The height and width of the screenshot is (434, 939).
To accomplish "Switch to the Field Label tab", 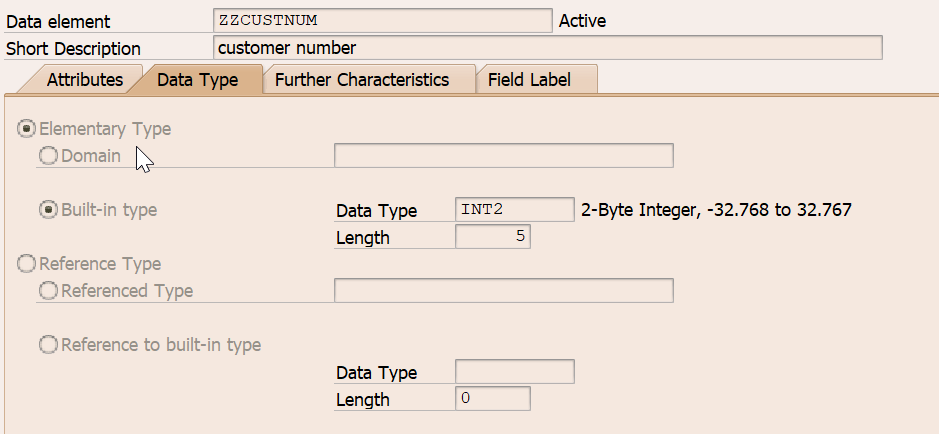I will coord(529,80).
